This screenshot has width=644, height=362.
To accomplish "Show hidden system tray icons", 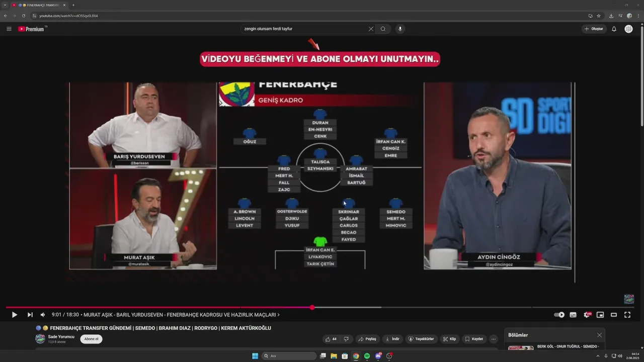I will pyautogui.click(x=598, y=356).
